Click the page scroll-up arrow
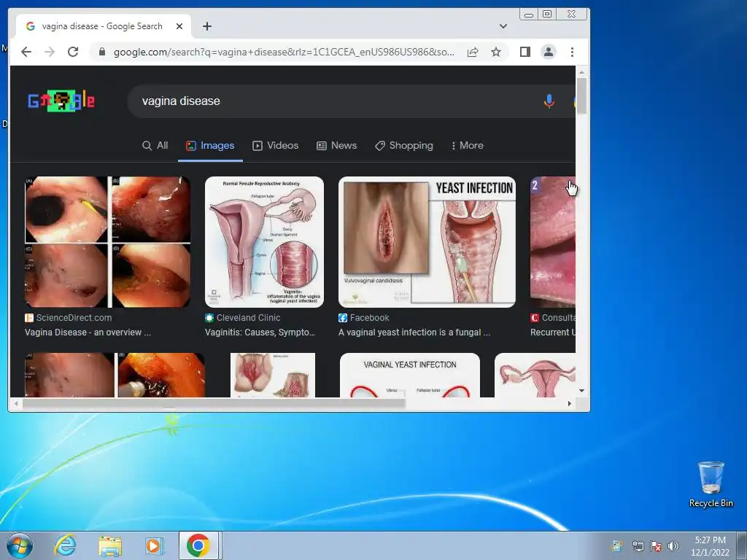 point(581,72)
